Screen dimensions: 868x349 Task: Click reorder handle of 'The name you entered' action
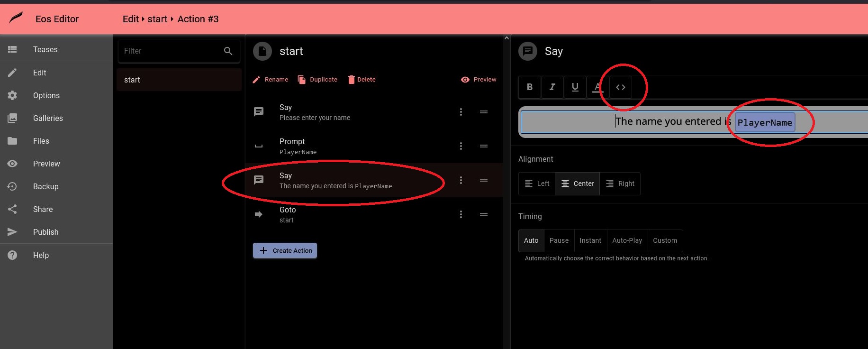pyautogui.click(x=484, y=180)
